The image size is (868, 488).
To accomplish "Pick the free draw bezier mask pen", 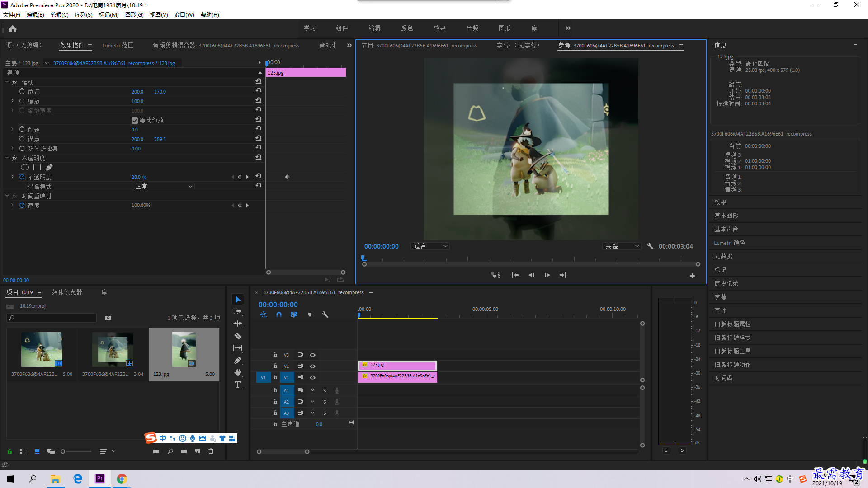I will [x=49, y=168].
